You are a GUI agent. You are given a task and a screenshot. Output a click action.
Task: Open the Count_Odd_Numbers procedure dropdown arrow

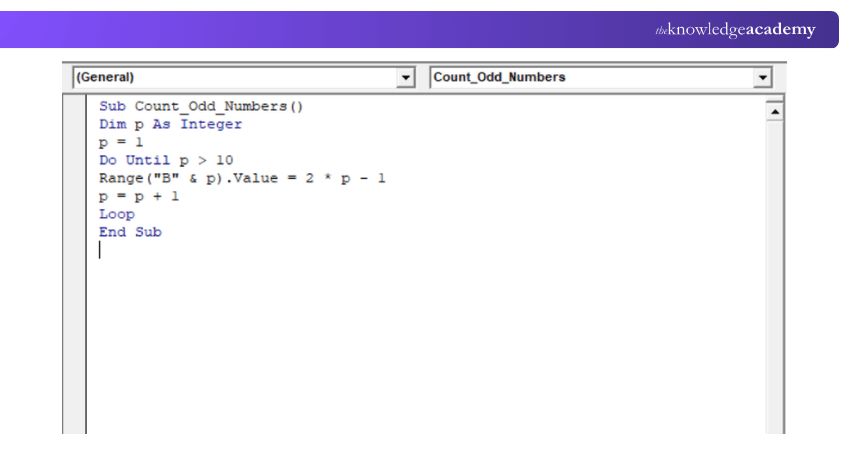click(x=762, y=78)
